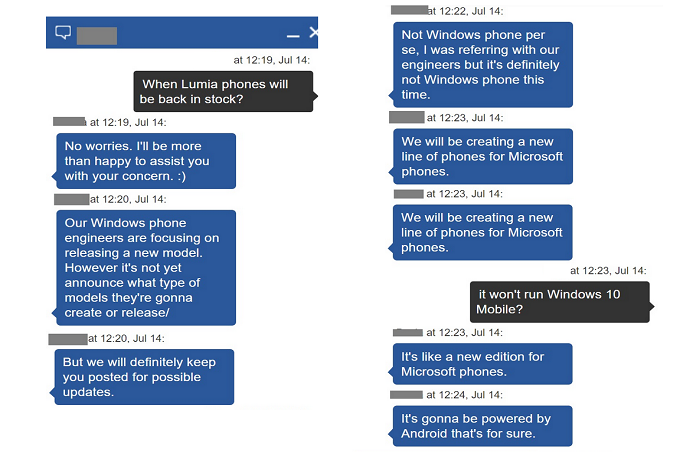
Task: Click the redacted sender name above 'powered by Android'
Action: click(406, 395)
